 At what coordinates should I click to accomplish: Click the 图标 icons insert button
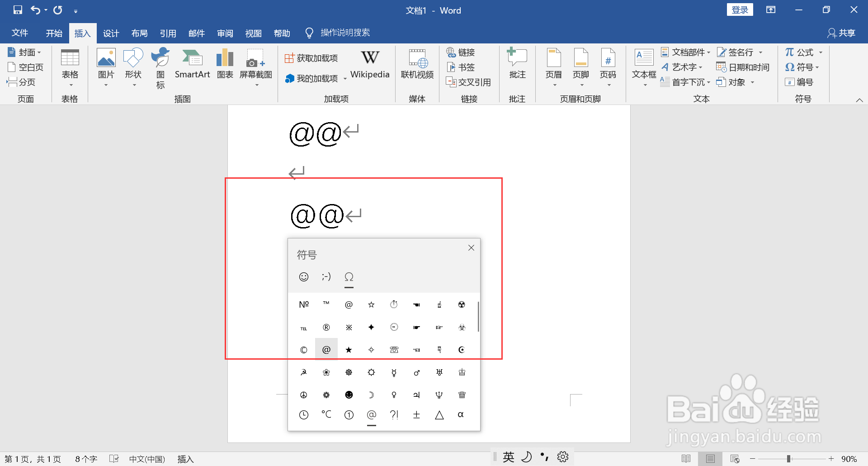[160, 68]
